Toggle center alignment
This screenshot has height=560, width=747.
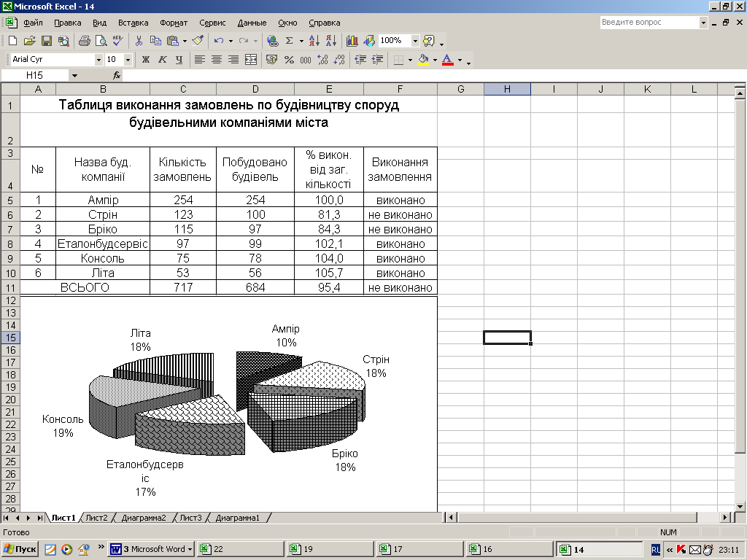point(216,60)
